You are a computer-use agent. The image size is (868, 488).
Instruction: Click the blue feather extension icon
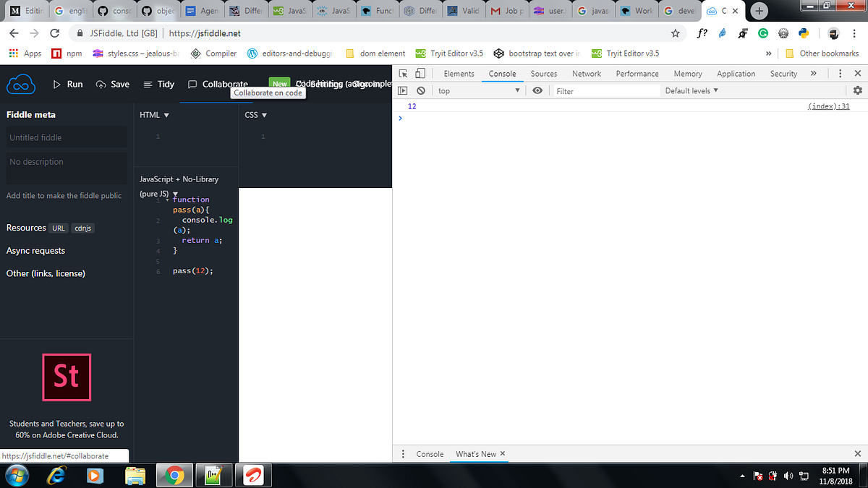click(x=722, y=33)
